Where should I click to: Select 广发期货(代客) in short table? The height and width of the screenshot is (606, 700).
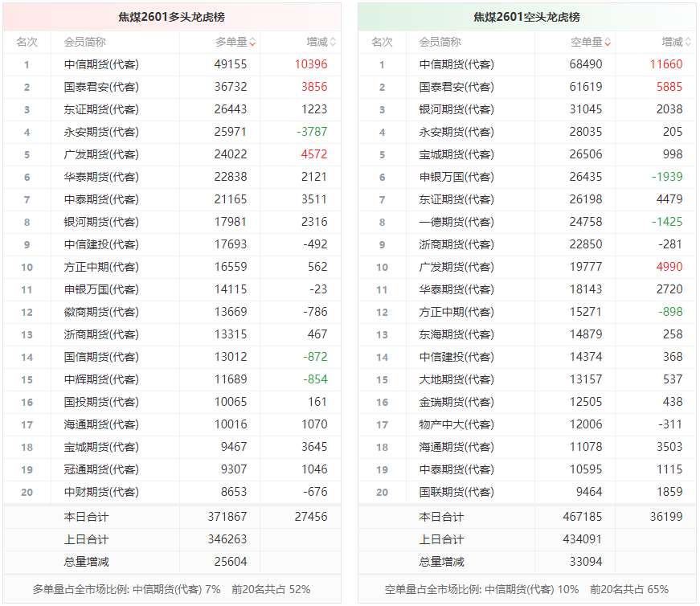[x=456, y=267]
